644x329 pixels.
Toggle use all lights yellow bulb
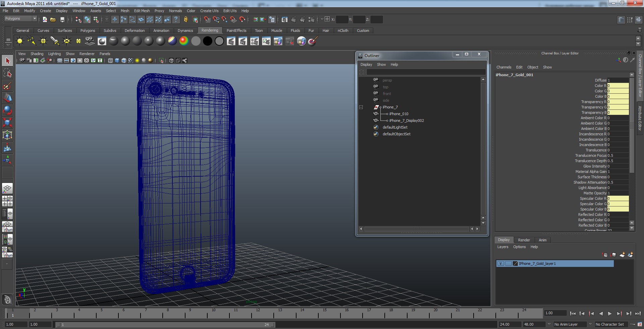point(137,60)
